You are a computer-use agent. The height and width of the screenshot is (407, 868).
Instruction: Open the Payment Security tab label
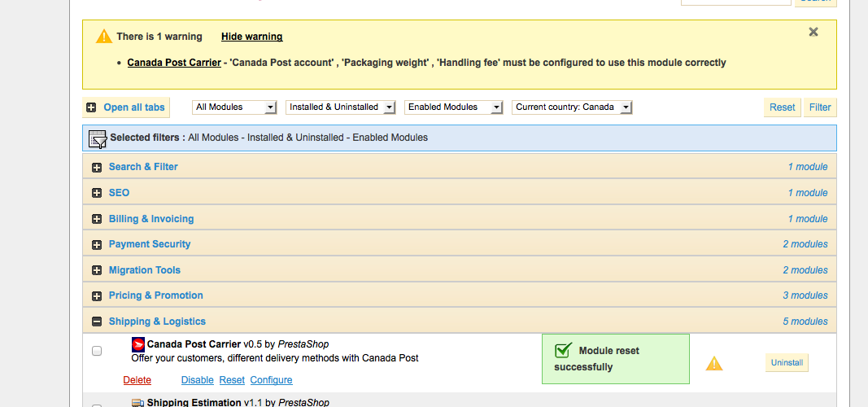[x=150, y=244]
